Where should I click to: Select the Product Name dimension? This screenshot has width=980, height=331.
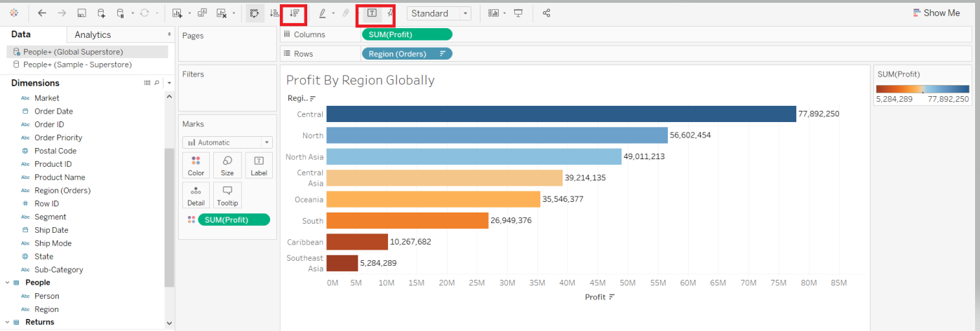tap(58, 177)
